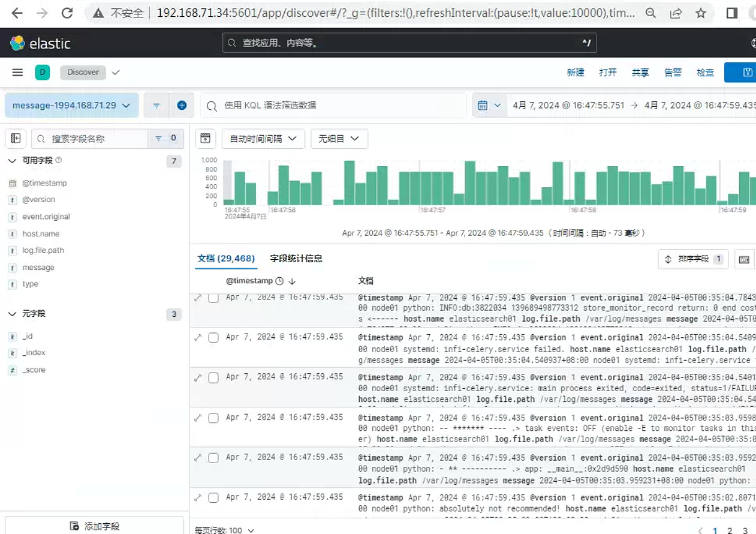Switch to the 字段统计信息 tab

[296, 259]
